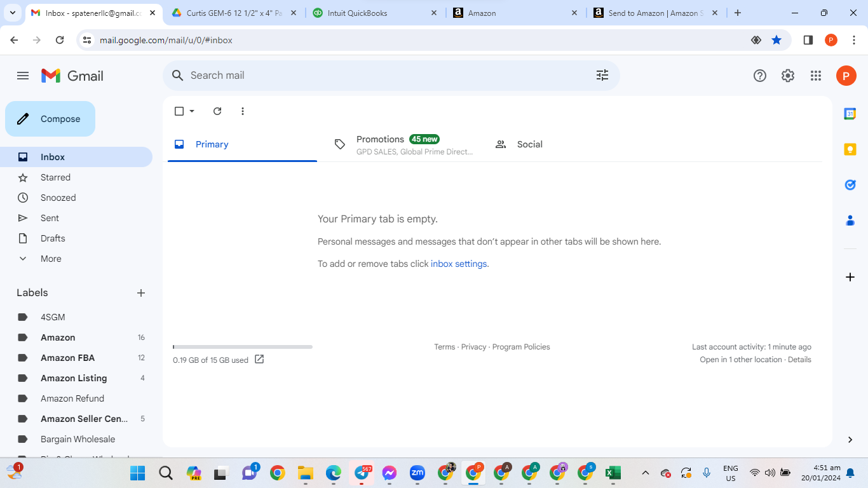Switch to the Social tab
This screenshot has height=488, width=868.
(562, 144)
